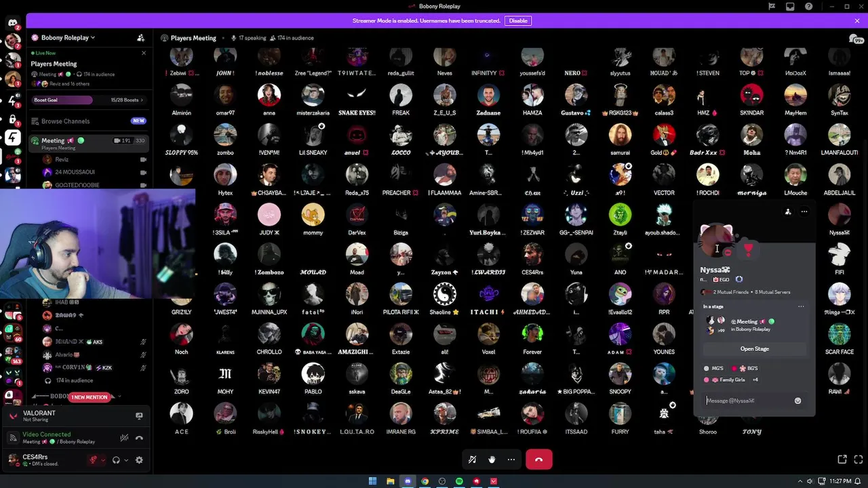Select participant SNOOPY in stage grid
Image resolution: width=868 pixels, height=488 pixels.
coord(620,379)
